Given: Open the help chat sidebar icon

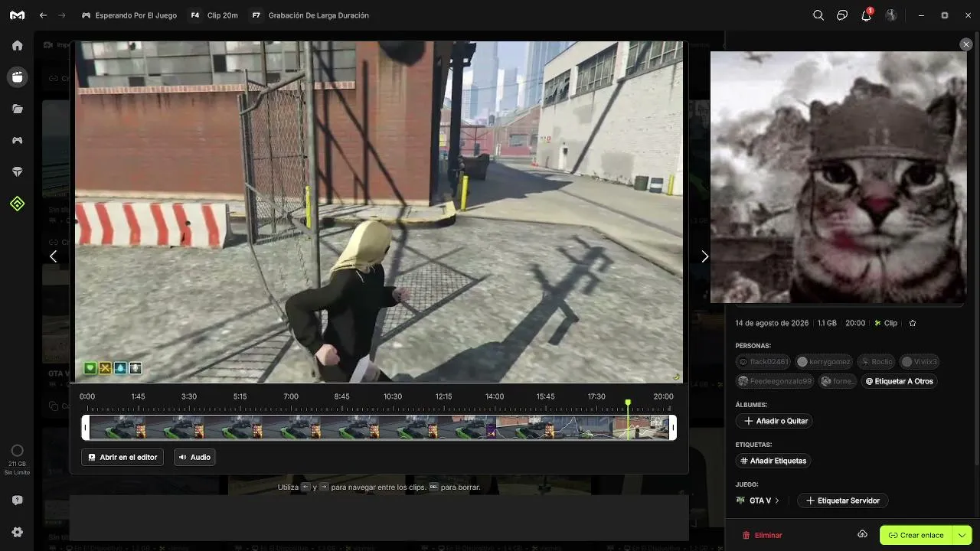Looking at the screenshot, I should click(17, 500).
